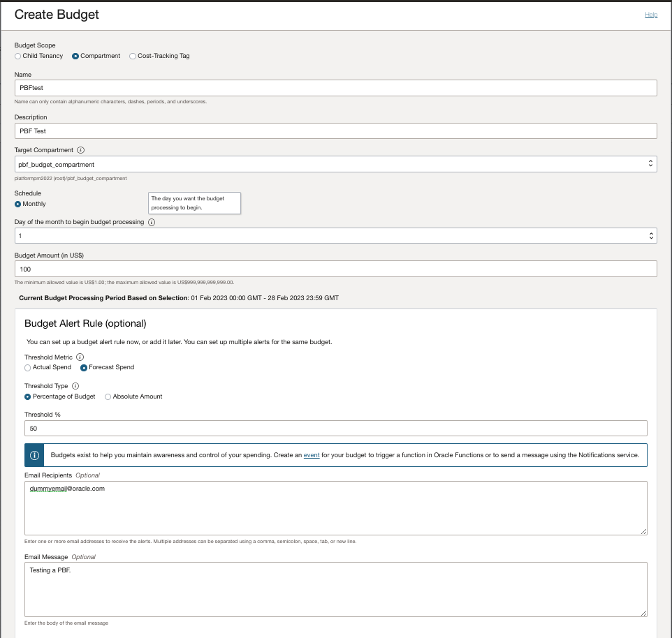This screenshot has height=638, width=672.
Task: Open the Help link
Action: [651, 14]
